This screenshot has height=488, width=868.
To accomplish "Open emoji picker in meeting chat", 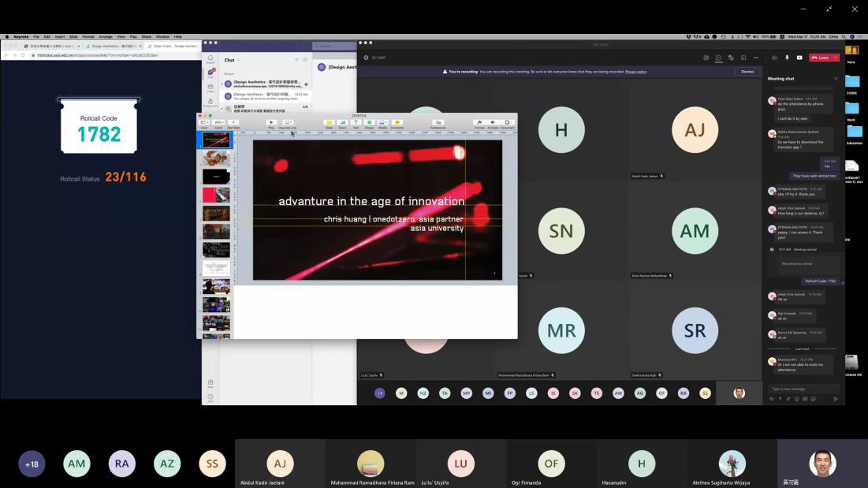I will 796,399.
